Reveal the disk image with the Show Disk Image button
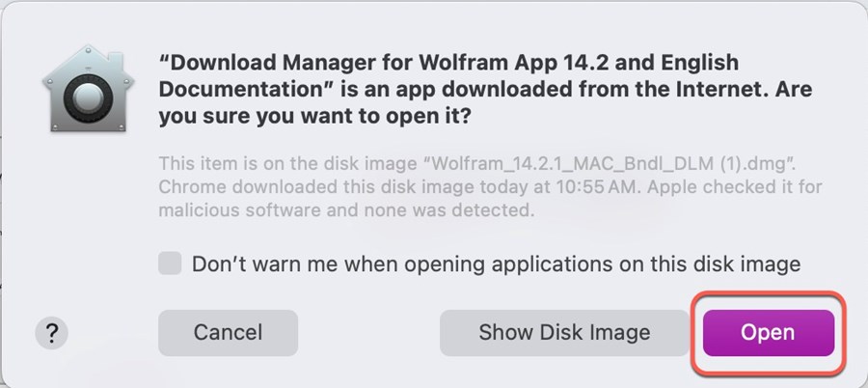 click(564, 333)
